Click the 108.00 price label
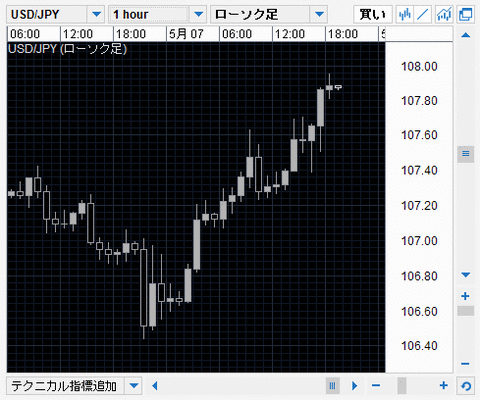This screenshot has width=480, height=400. pos(419,66)
